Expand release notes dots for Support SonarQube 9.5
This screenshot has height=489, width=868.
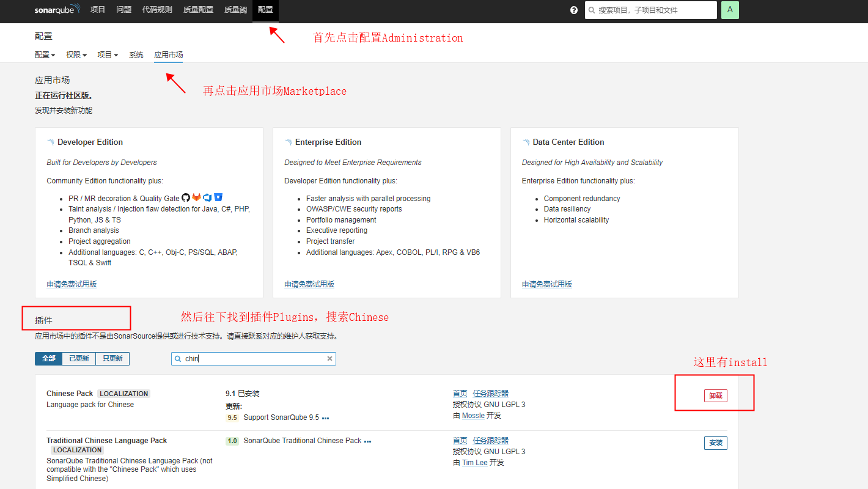pos(325,418)
